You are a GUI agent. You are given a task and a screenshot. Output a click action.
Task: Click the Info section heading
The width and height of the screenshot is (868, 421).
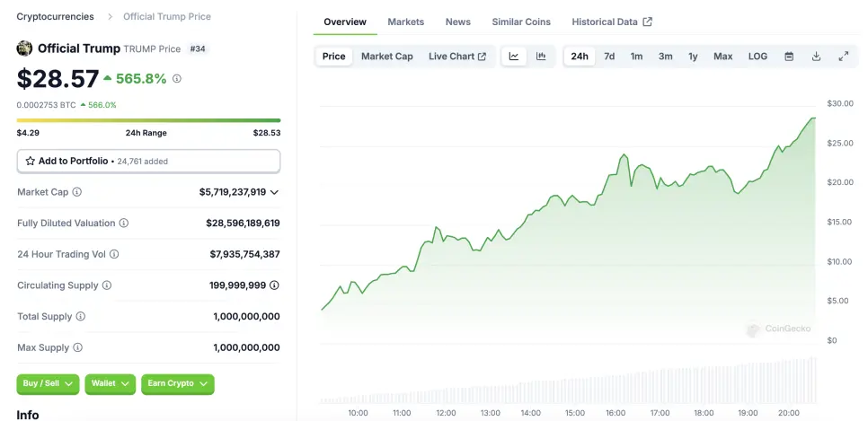(x=28, y=415)
